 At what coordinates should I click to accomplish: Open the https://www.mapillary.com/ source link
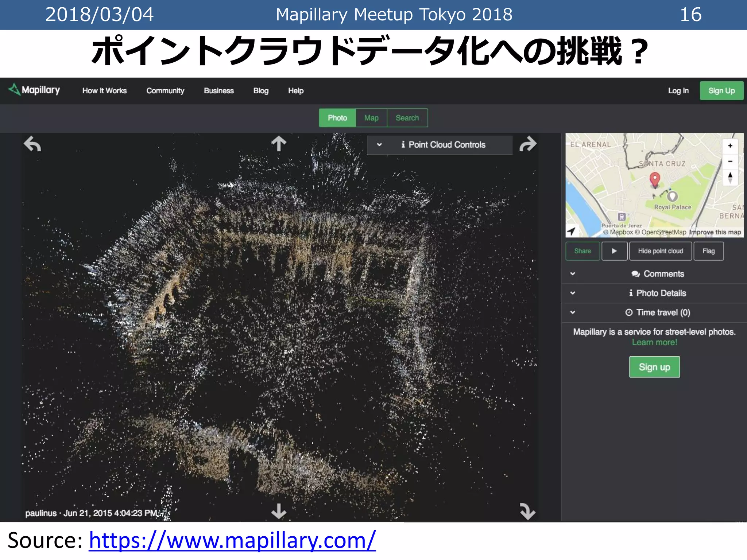[x=232, y=540]
